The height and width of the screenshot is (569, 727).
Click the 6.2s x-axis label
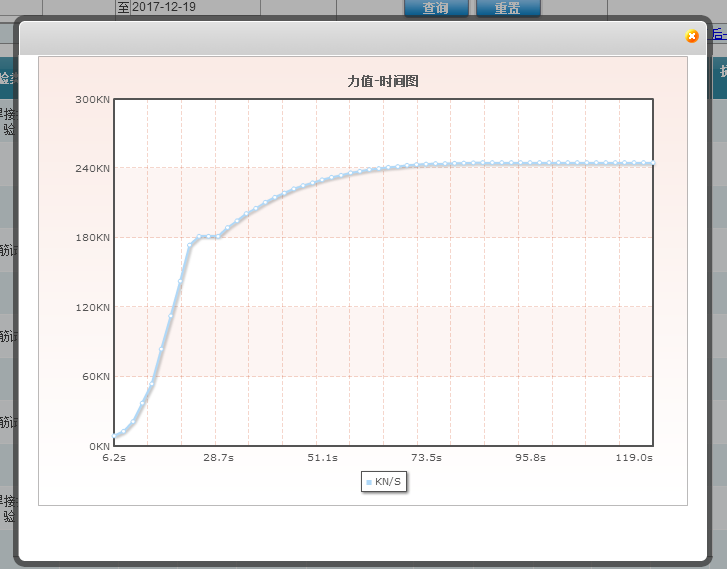[114, 458]
